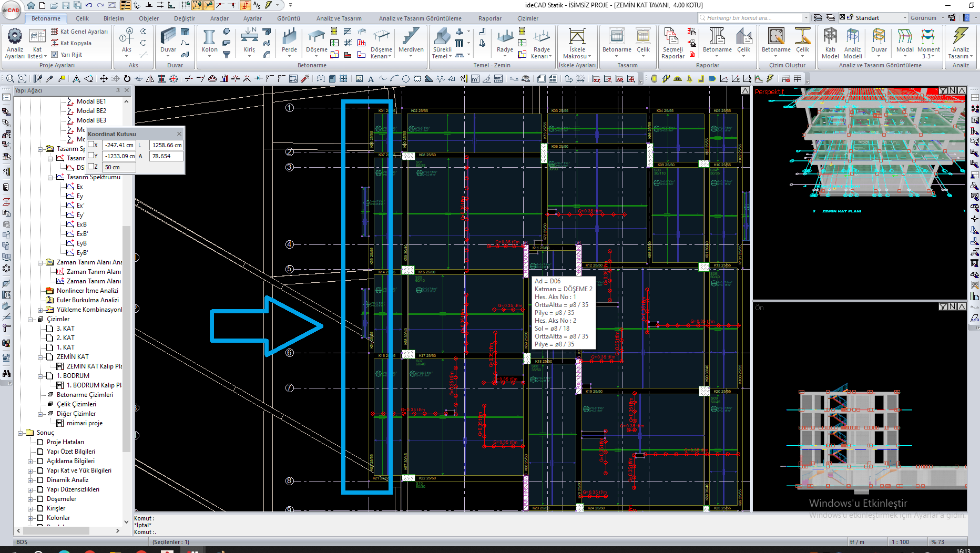Toggle the Yarı Rijit checkbox
This screenshot has width=980, height=553.
[x=55, y=54]
